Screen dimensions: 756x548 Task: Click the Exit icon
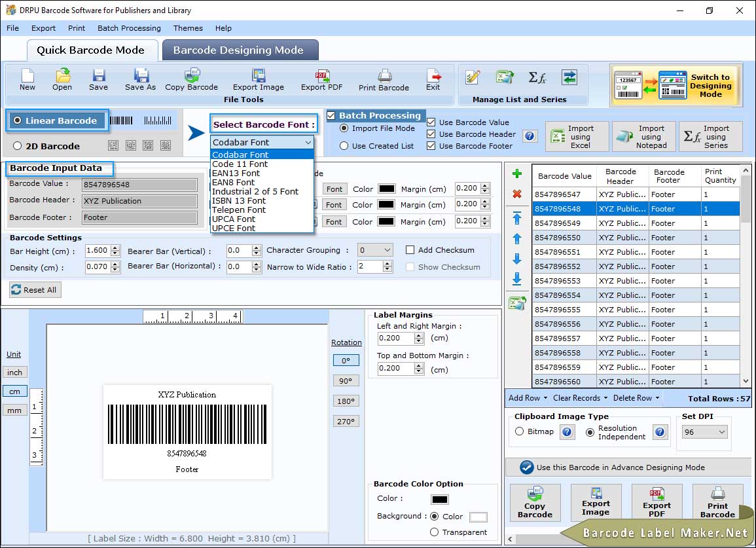point(433,80)
